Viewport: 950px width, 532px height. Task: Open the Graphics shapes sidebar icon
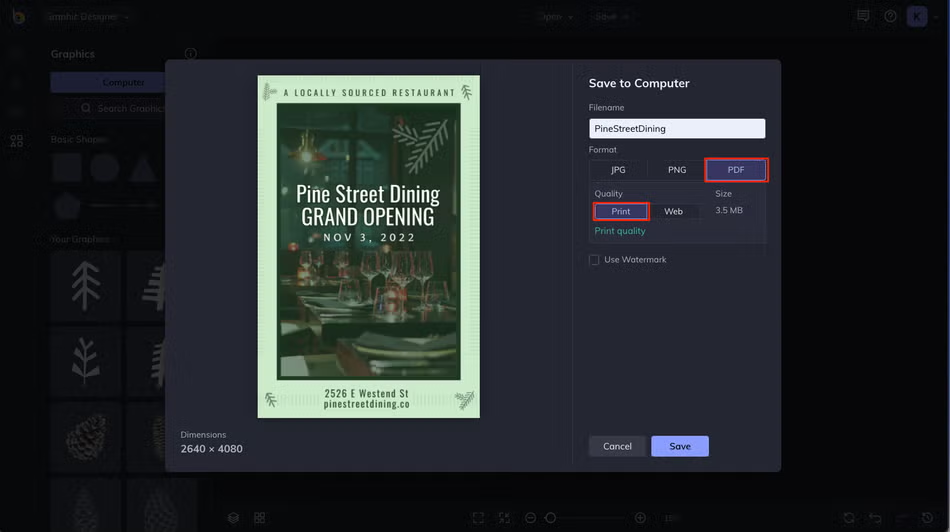pyautogui.click(x=17, y=141)
